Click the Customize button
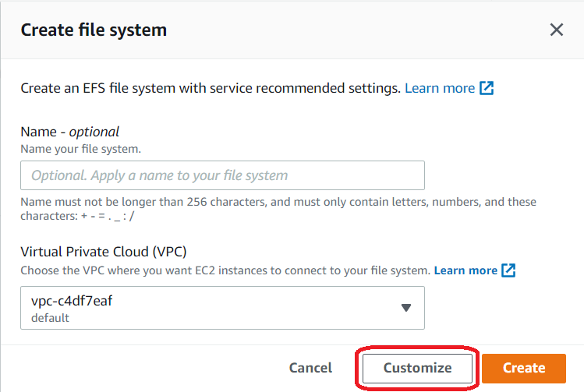Screen dimensions: 584x392 pos(417,368)
